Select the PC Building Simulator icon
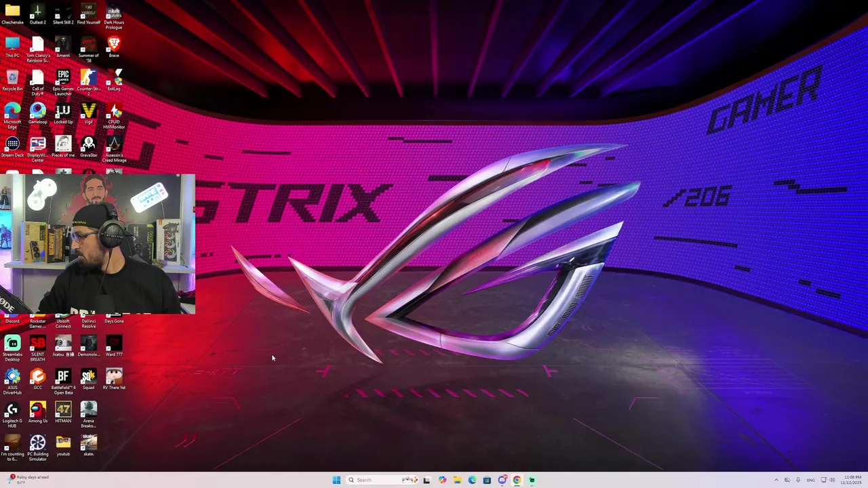 [37, 447]
